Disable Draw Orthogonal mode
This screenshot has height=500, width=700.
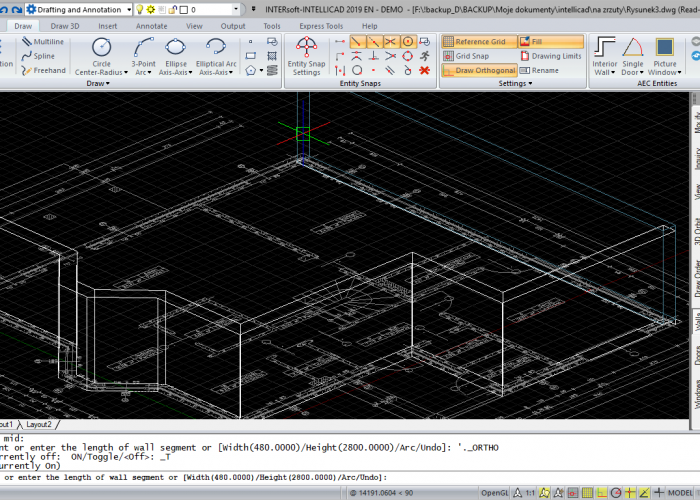coord(479,70)
